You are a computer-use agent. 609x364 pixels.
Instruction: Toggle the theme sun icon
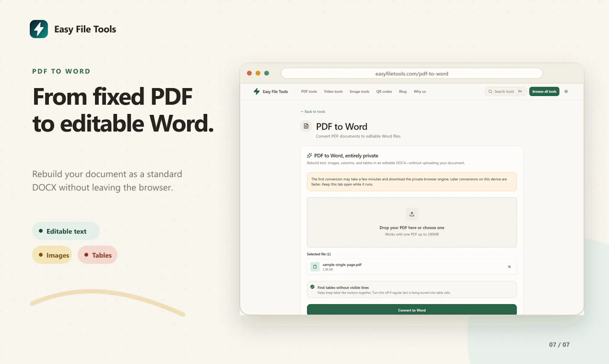click(x=566, y=91)
